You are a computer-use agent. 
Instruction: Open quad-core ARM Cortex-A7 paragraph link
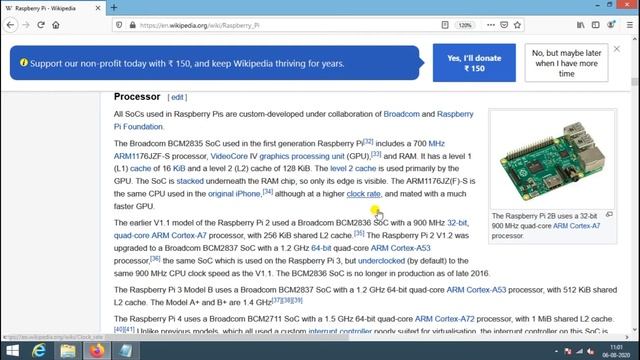point(160,235)
